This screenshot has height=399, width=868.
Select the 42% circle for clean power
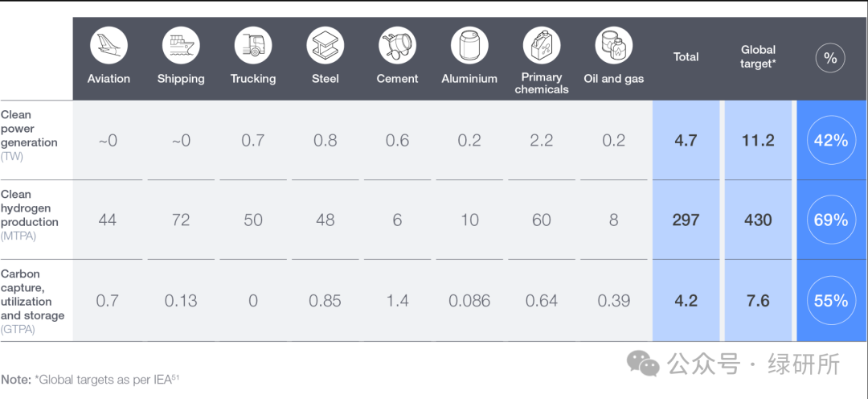(x=830, y=140)
